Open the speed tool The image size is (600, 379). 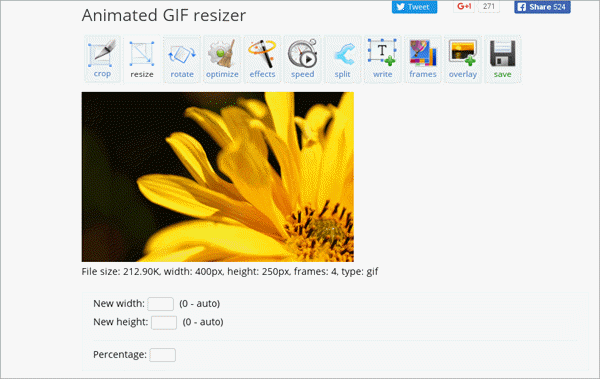(x=302, y=59)
